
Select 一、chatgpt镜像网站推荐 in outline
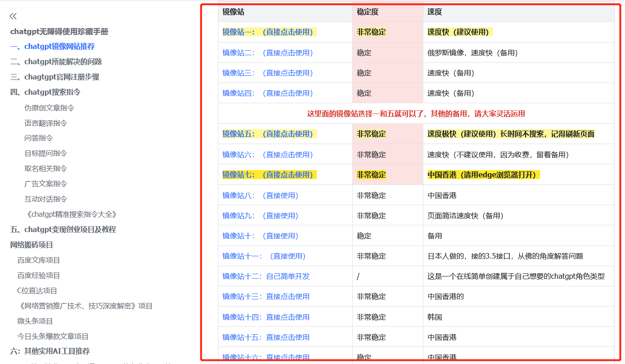point(53,46)
